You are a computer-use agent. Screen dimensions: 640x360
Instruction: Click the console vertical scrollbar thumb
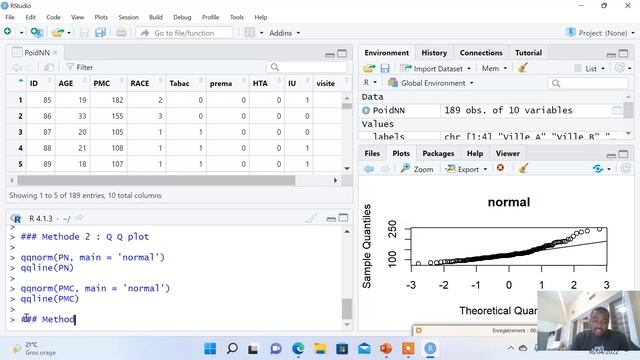[x=347, y=309]
